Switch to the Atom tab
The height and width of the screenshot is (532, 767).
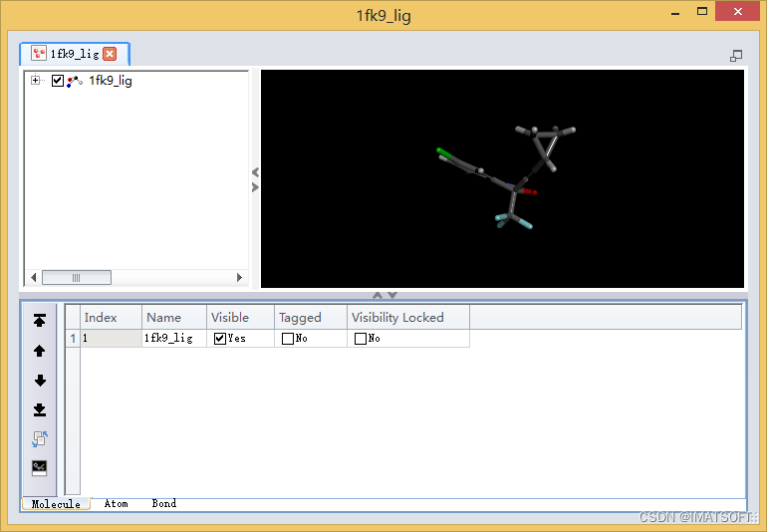(116, 504)
